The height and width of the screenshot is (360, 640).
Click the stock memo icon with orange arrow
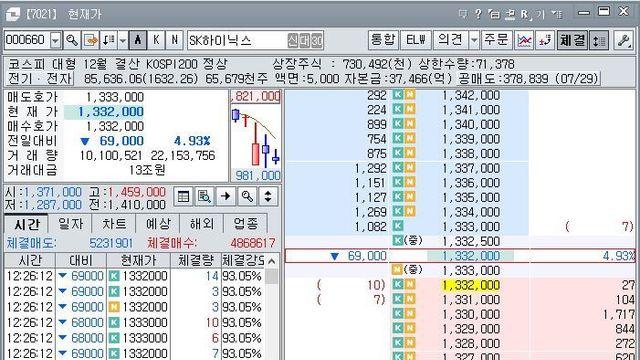[x=91, y=40]
